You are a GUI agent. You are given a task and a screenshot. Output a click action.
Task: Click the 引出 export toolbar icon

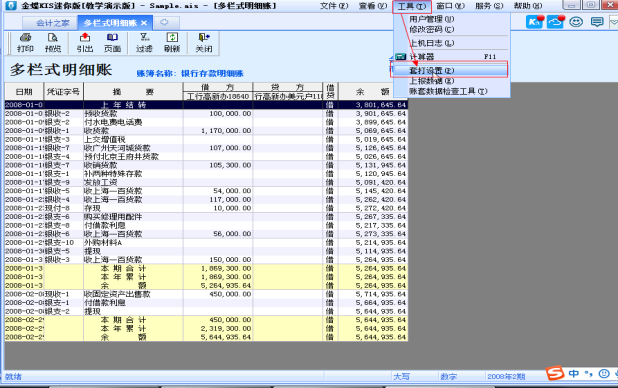click(85, 43)
